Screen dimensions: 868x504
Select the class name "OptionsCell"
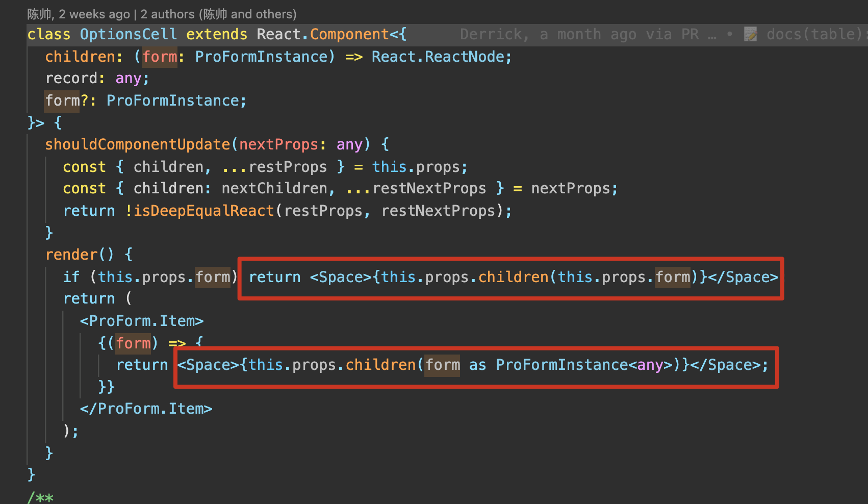pos(128,34)
